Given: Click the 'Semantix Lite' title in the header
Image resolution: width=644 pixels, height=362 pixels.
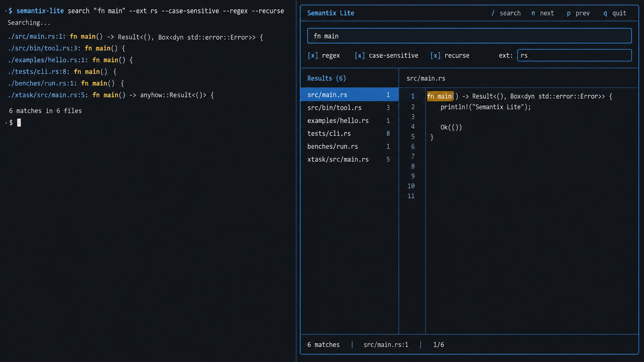Looking at the screenshot, I should pos(330,13).
